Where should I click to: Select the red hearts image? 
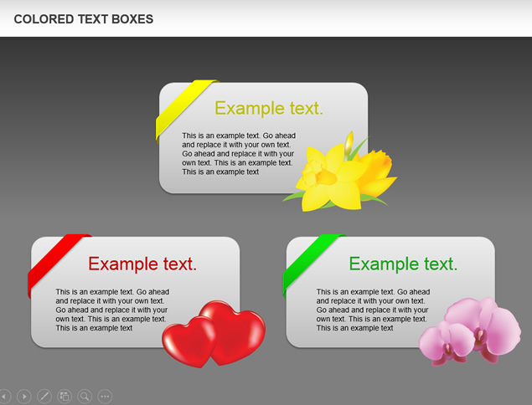pos(214,334)
